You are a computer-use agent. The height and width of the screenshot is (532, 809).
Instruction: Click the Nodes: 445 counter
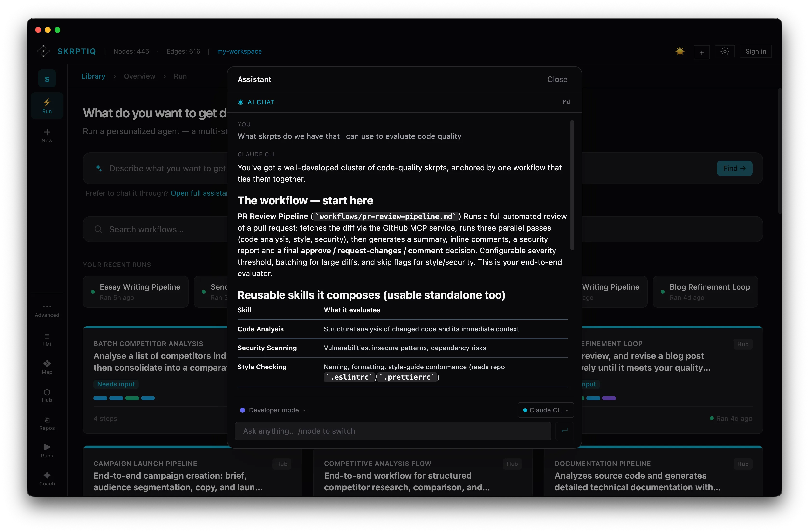click(131, 51)
